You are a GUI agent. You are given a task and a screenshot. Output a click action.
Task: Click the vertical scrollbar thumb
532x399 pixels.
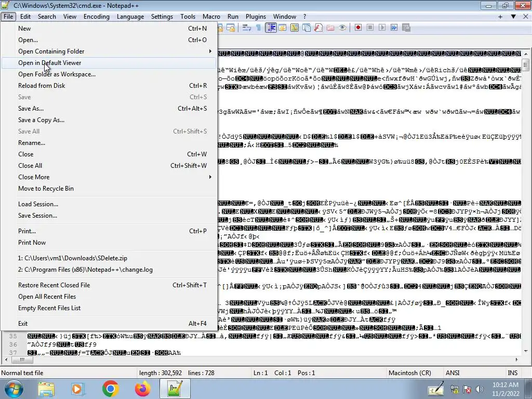click(x=526, y=64)
